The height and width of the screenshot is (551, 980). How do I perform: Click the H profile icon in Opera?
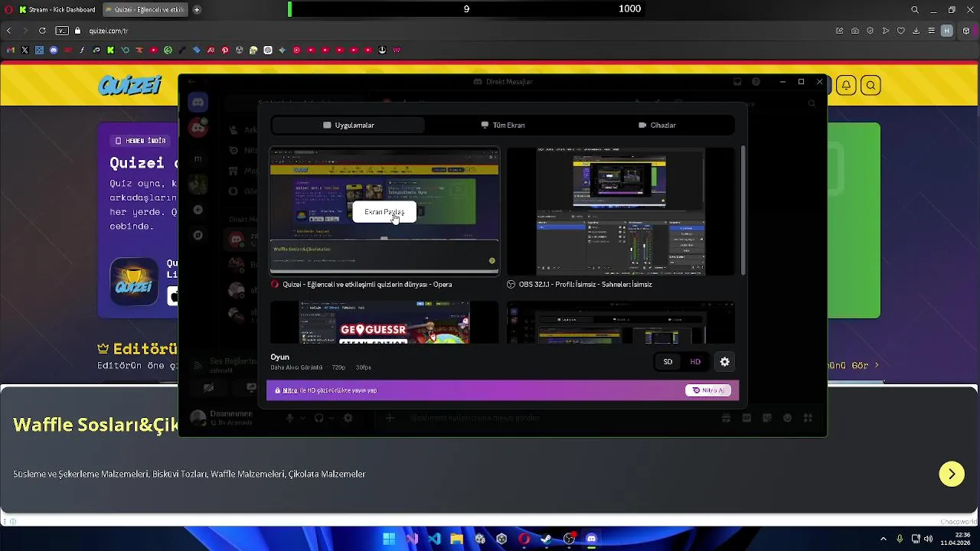(947, 31)
